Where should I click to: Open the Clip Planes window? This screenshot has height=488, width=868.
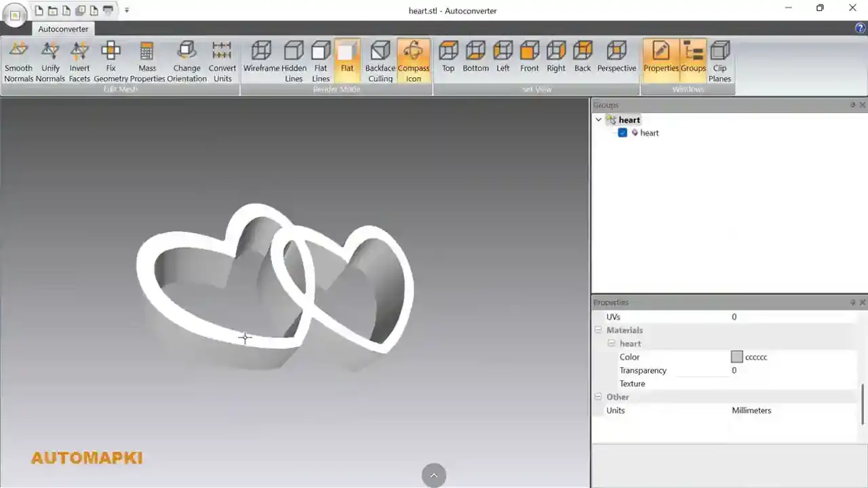719,60
